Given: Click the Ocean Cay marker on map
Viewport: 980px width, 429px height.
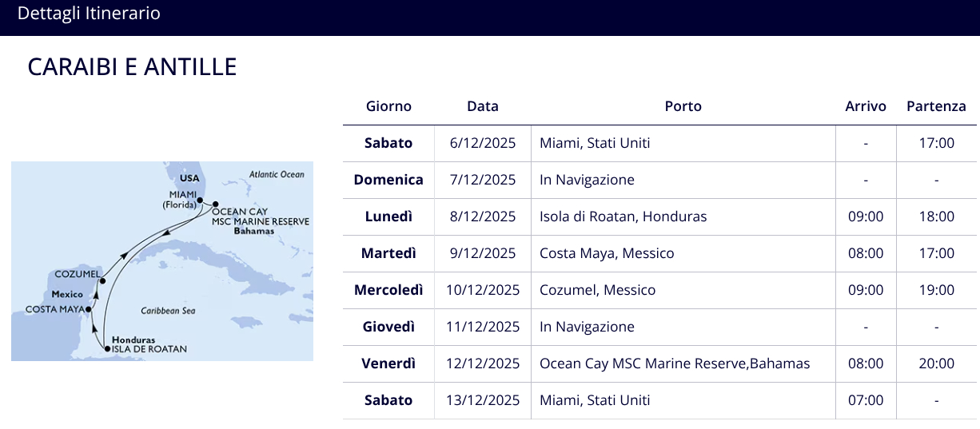Looking at the screenshot, I should 216,205.
